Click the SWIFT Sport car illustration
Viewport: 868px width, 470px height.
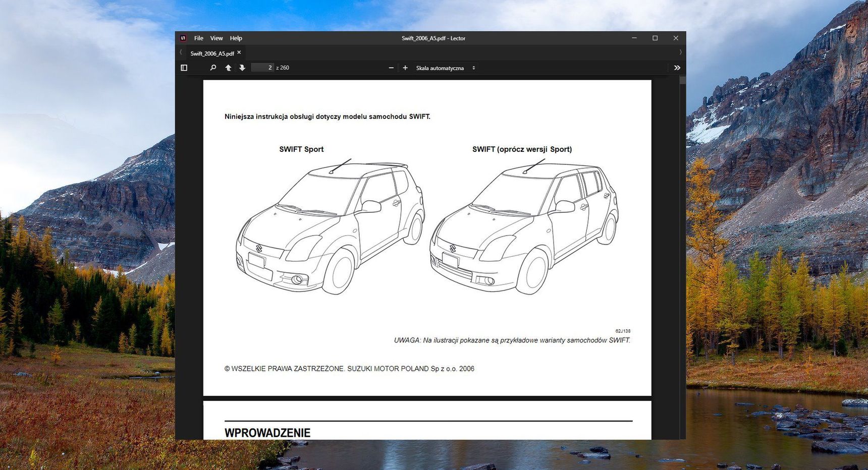(x=331, y=226)
